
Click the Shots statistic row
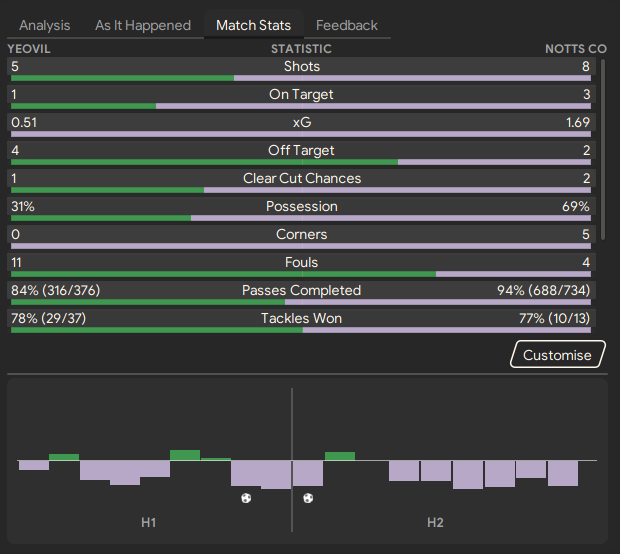coord(301,66)
